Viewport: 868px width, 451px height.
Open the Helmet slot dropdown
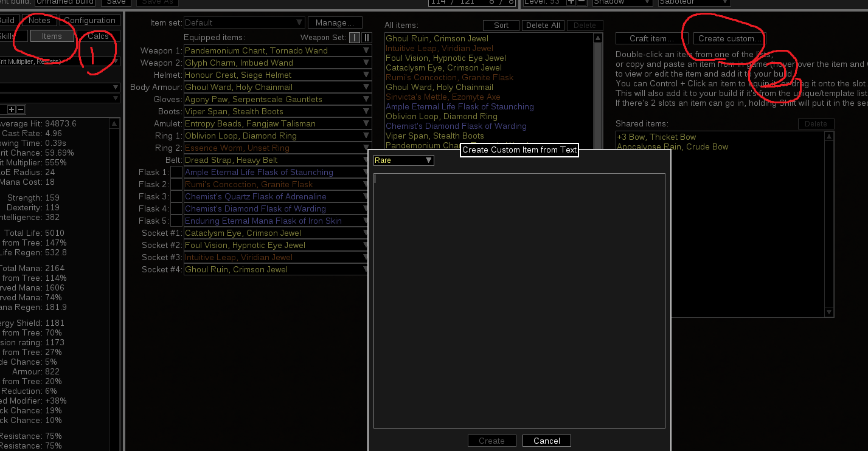pyautogui.click(x=277, y=75)
